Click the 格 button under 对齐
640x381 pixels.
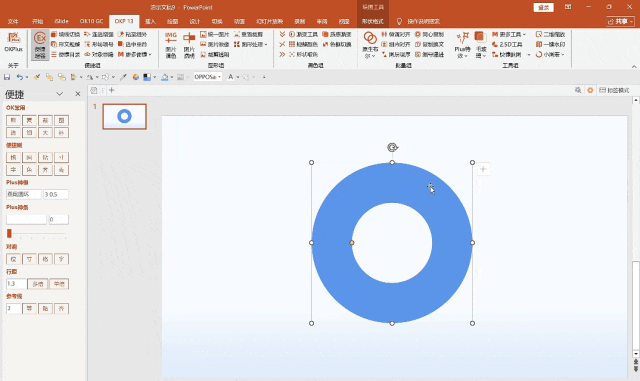45,259
